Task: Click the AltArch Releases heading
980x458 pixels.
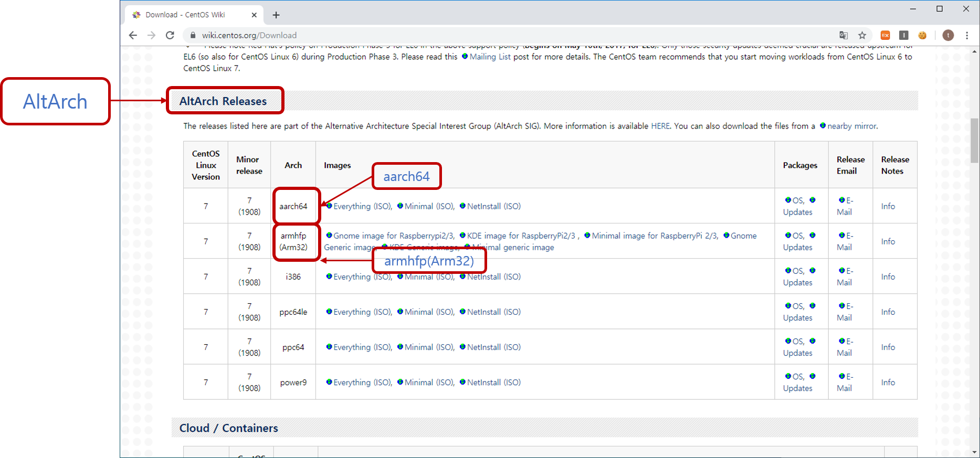Action: pyautogui.click(x=223, y=101)
